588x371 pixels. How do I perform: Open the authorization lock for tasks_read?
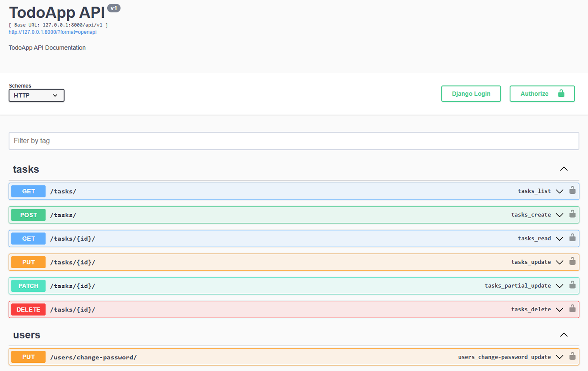pyautogui.click(x=572, y=238)
